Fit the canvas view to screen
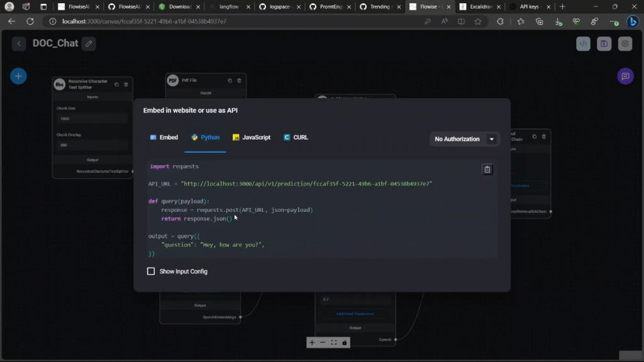 pyautogui.click(x=334, y=343)
